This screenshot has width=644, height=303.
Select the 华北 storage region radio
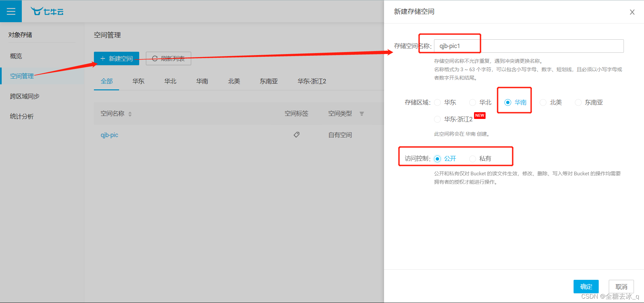coord(473,102)
